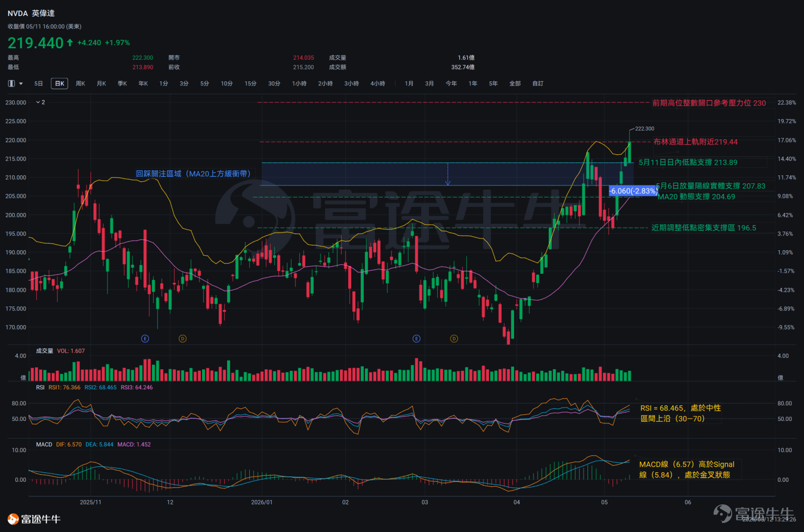Click the RSI2: 68.465 legend value

click(x=100, y=387)
